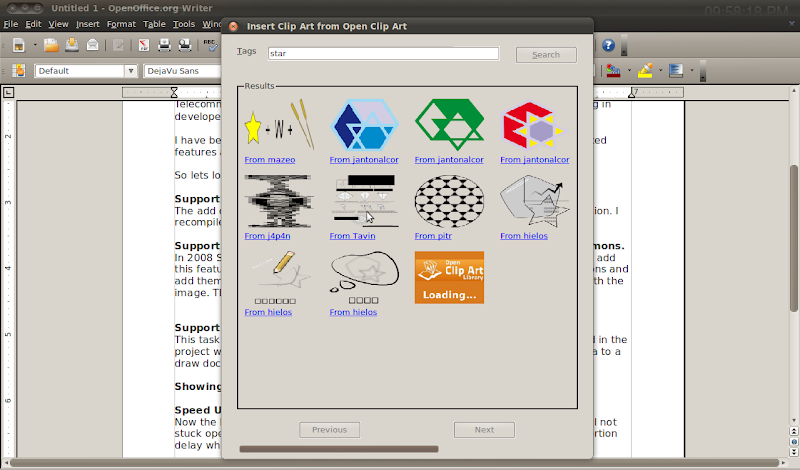This screenshot has width=800, height=470.
Task: Open the Edit menu
Action: (34, 24)
